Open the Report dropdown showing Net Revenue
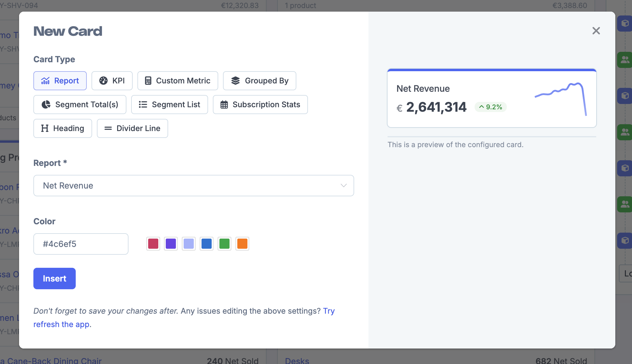This screenshot has width=632, height=364. pos(194,186)
